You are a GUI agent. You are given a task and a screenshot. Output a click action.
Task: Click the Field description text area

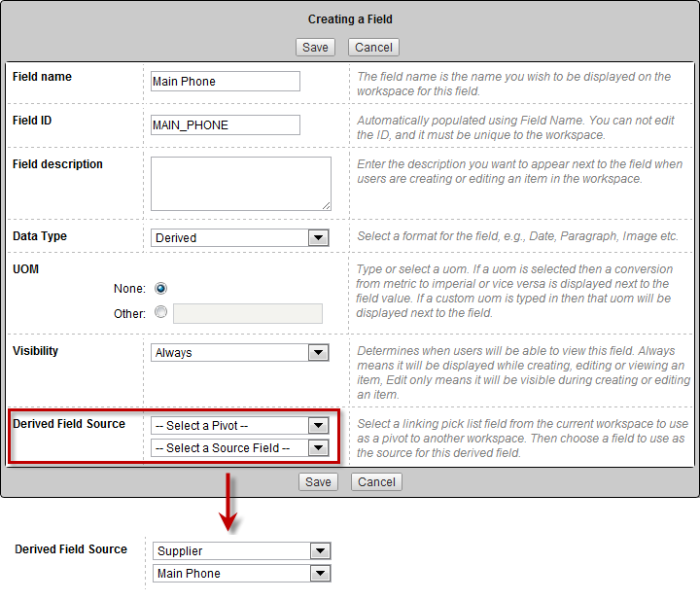241,184
